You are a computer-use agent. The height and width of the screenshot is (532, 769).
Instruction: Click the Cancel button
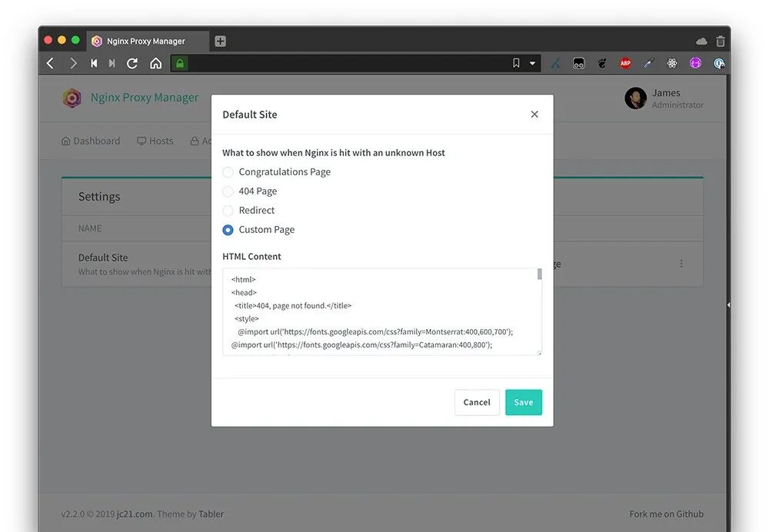[477, 402]
